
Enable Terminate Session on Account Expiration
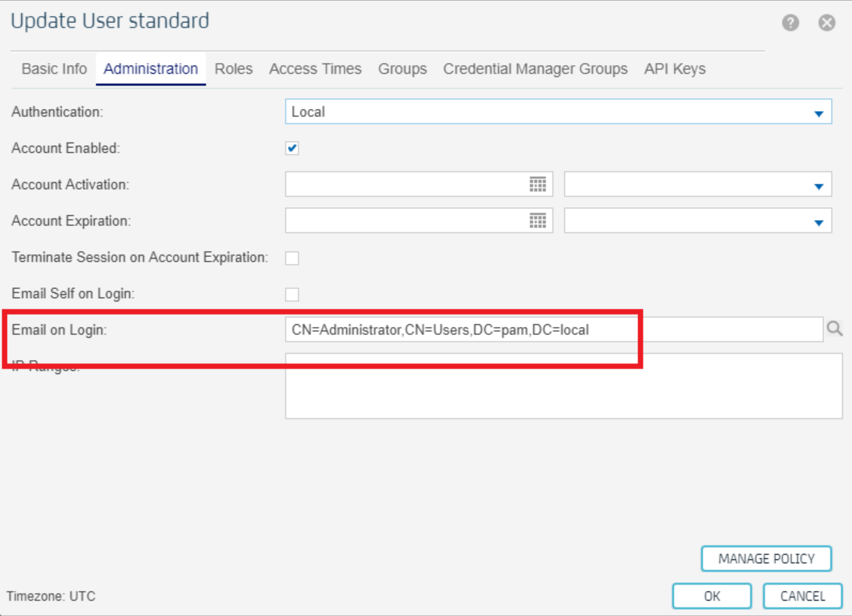tap(292, 258)
